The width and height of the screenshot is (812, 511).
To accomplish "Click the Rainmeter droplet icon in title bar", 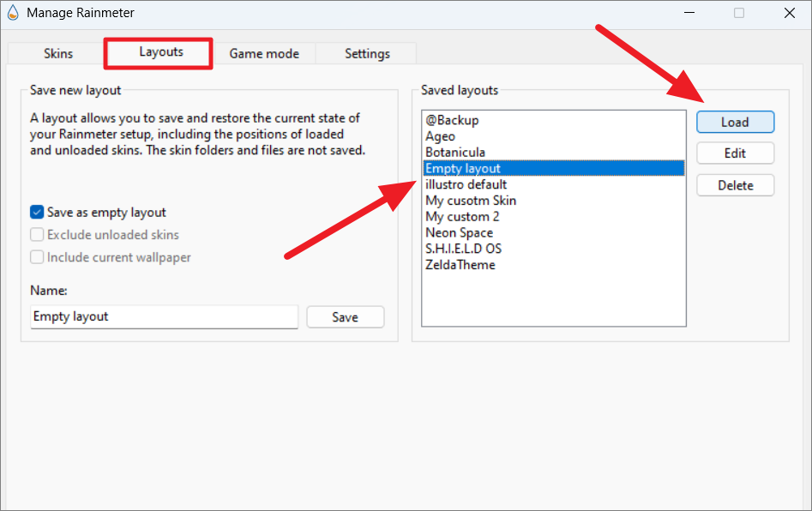I will click(x=13, y=13).
